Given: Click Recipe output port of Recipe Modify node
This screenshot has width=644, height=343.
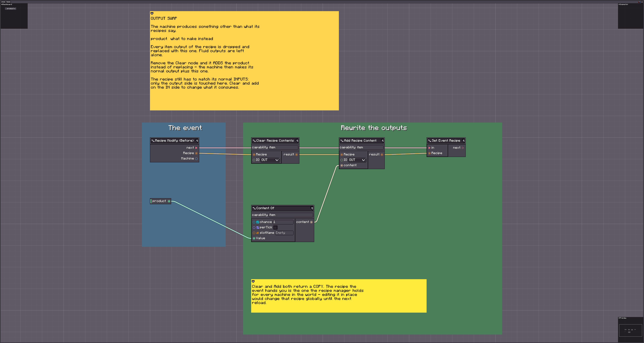Looking at the screenshot, I should click(196, 153).
